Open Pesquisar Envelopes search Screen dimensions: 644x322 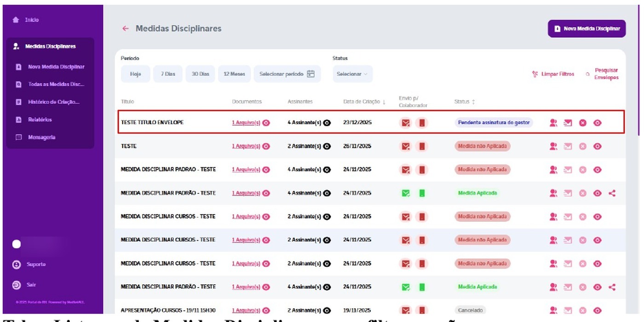603,74
